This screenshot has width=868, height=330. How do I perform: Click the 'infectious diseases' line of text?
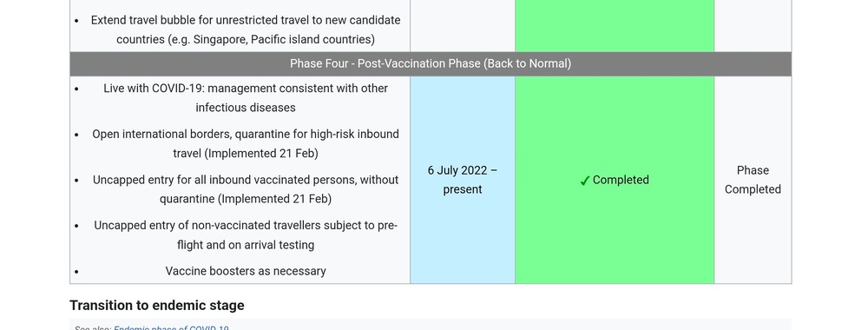coord(246,108)
